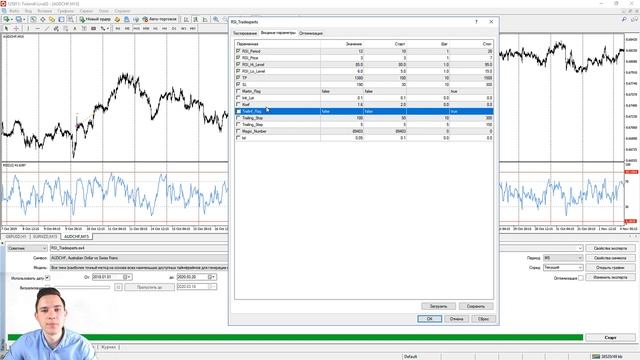Toggle the use date checkbox in tester

47,278
